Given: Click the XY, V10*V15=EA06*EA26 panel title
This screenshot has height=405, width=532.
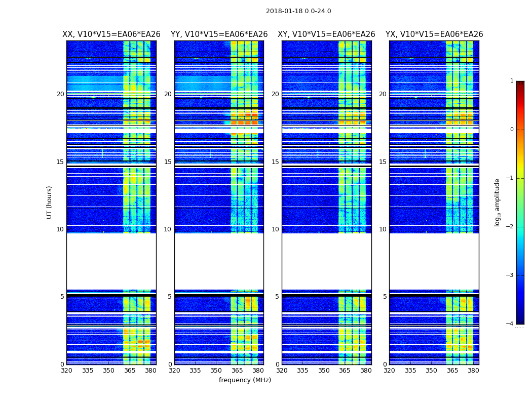Looking at the screenshot, I should [326, 34].
